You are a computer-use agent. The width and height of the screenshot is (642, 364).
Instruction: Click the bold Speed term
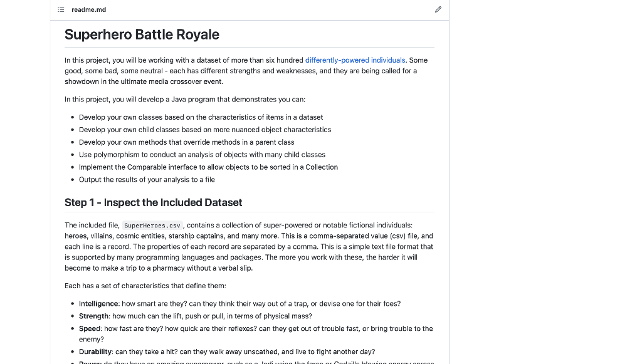[90, 329]
